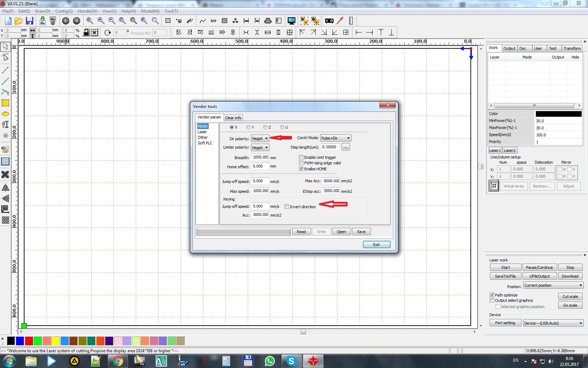588x368 pixels.
Task: Select the Z axis radio button
Action: pos(265,127)
